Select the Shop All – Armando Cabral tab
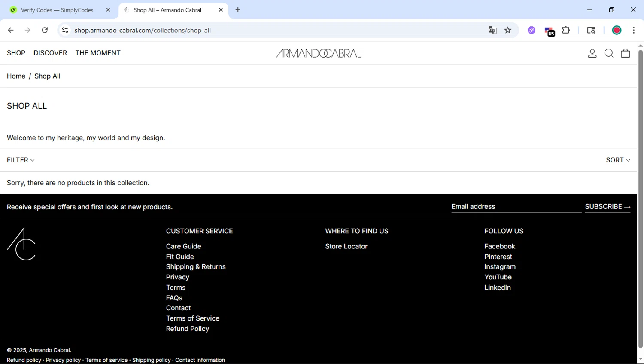Screen dimensions: 644x364 (x=167, y=10)
